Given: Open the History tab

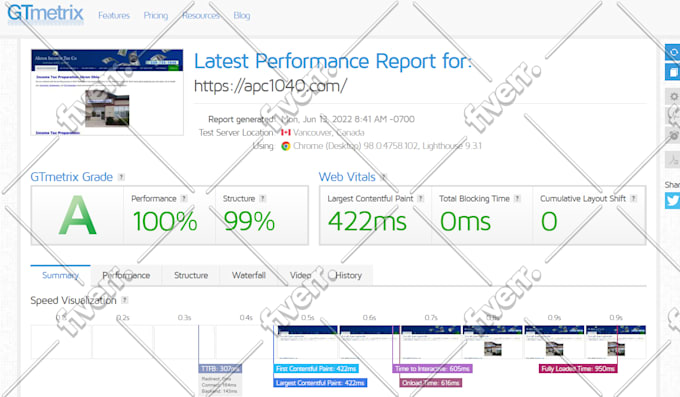Looking at the screenshot, I should pyautogui.click(x=348, y=275).
